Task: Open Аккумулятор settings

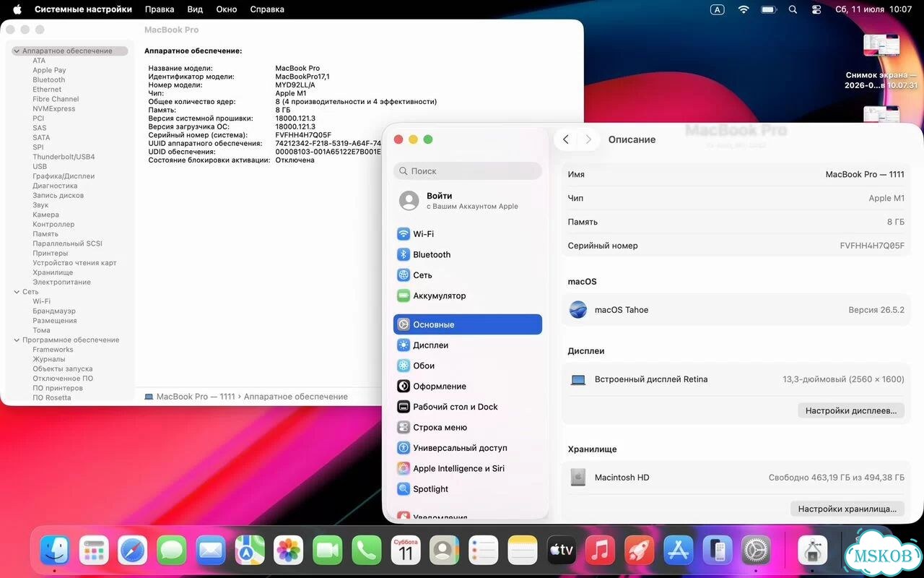Action: pyautogui.click(x=467, y=296)
